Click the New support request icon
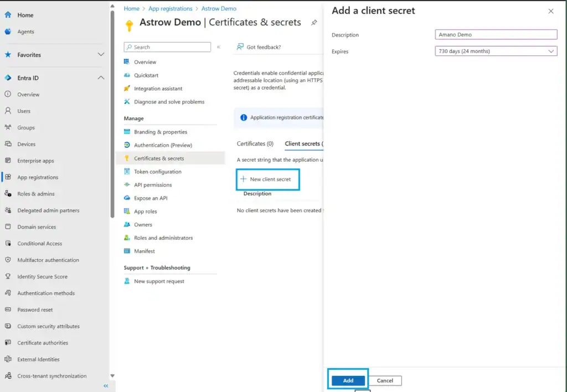 pos(127,281)
